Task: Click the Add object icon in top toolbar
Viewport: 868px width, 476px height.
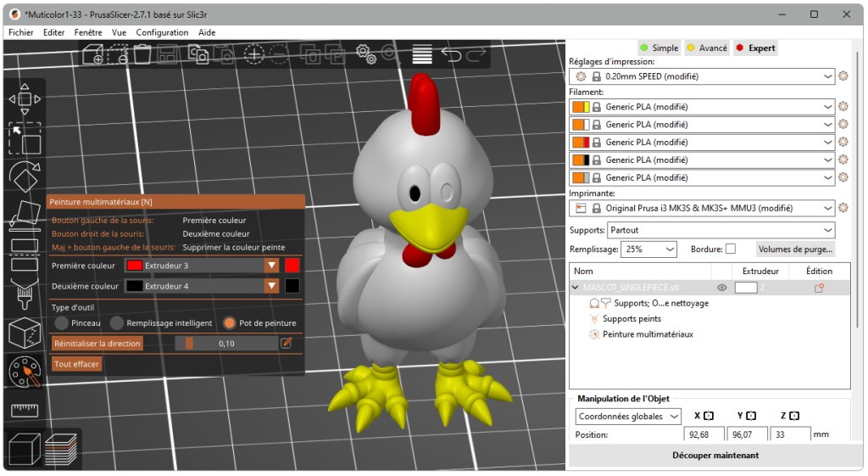Action: [x=92, y=55]
